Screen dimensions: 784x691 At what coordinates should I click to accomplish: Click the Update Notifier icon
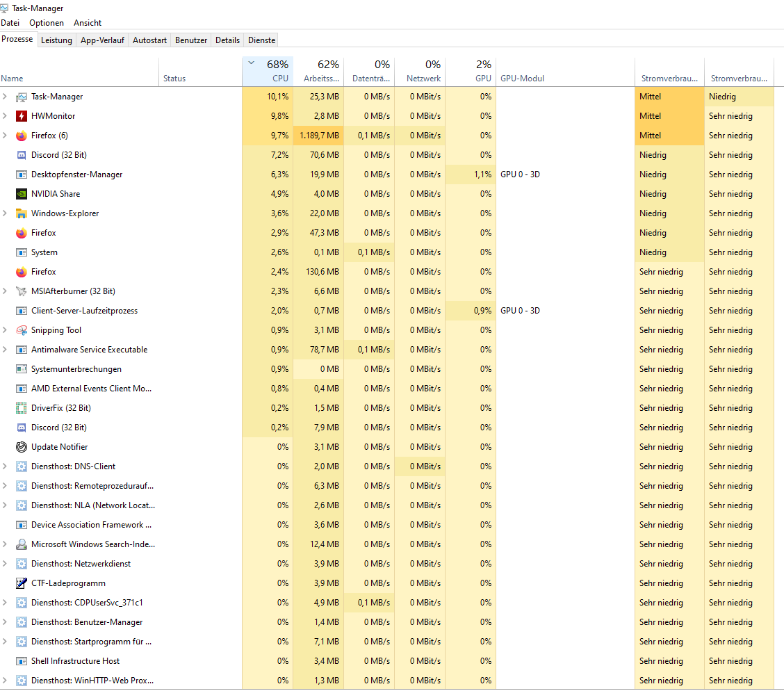(x=21, y=447)
